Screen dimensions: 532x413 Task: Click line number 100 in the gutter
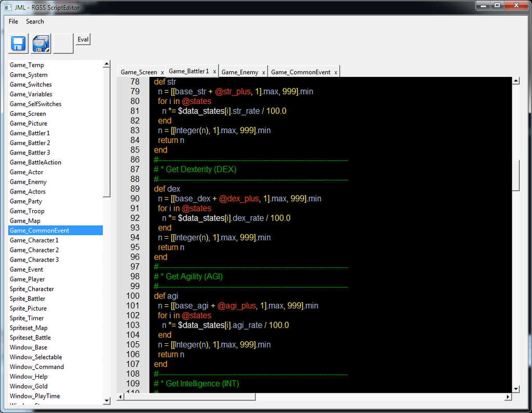(x=132, y=296)
